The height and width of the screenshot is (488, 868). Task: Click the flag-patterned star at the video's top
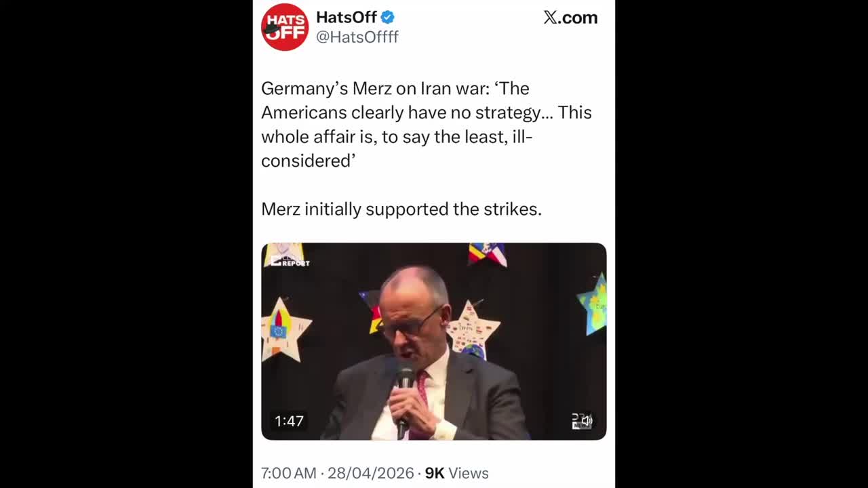[x=488, y=253]
